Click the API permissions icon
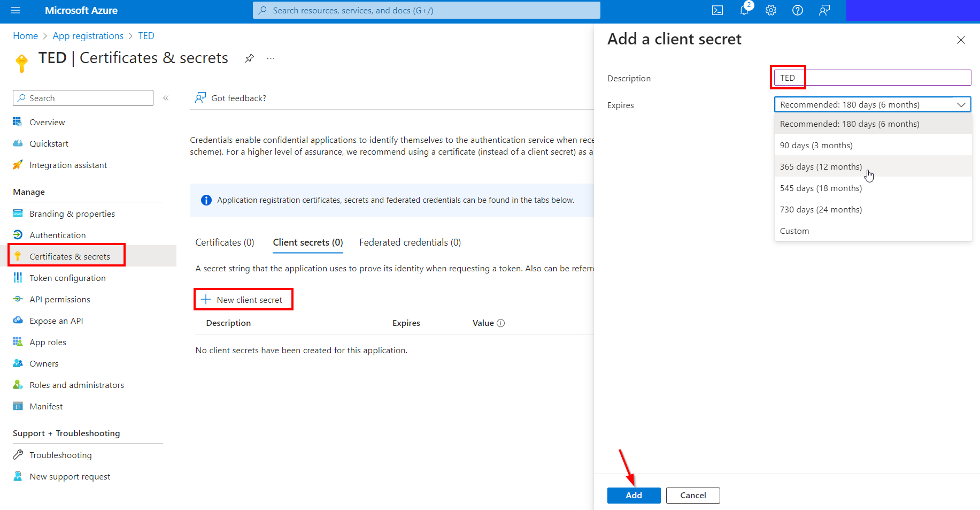980x510 pixels. (18, 299)
